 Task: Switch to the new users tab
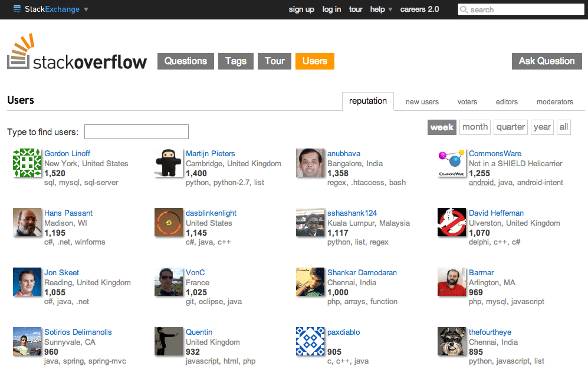tap(422, 101)
